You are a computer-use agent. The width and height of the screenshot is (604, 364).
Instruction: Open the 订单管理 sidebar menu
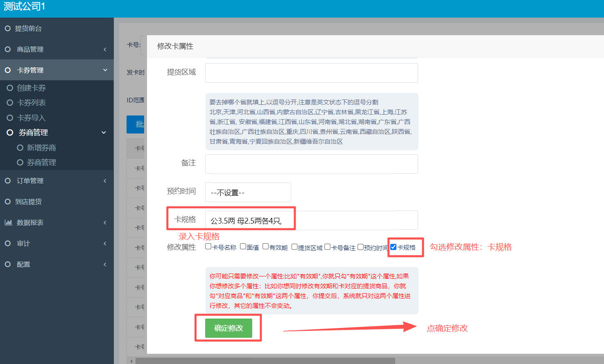(30, 181)
